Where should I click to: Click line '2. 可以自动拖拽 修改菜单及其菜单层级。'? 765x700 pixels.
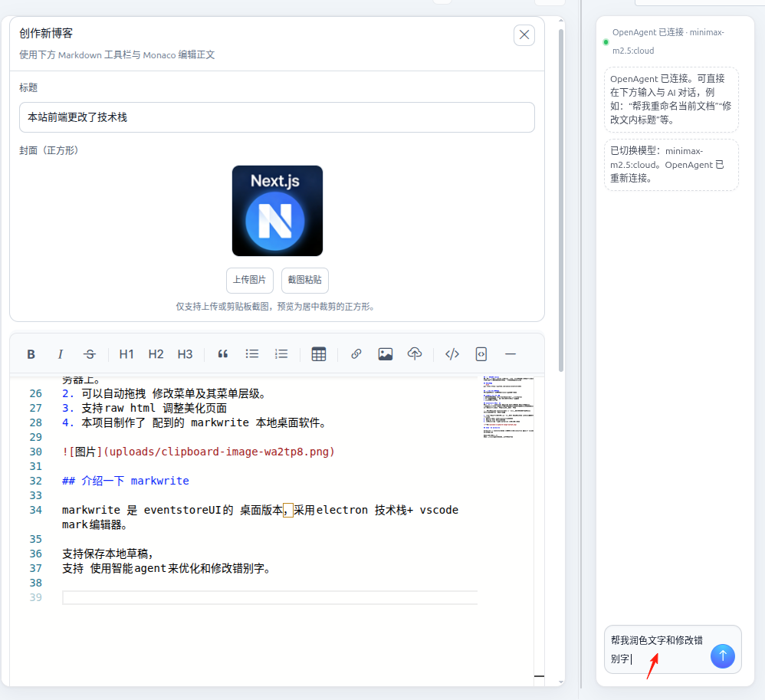tap(163, 394)
